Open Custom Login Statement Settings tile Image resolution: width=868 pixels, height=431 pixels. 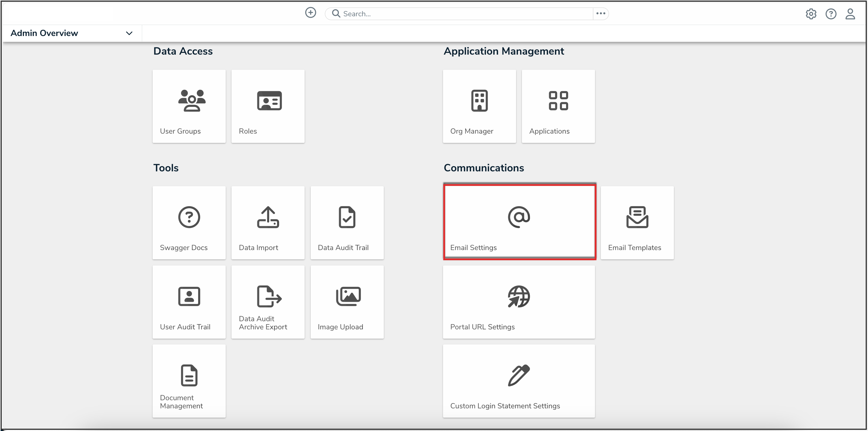click(x=519, y=381)
